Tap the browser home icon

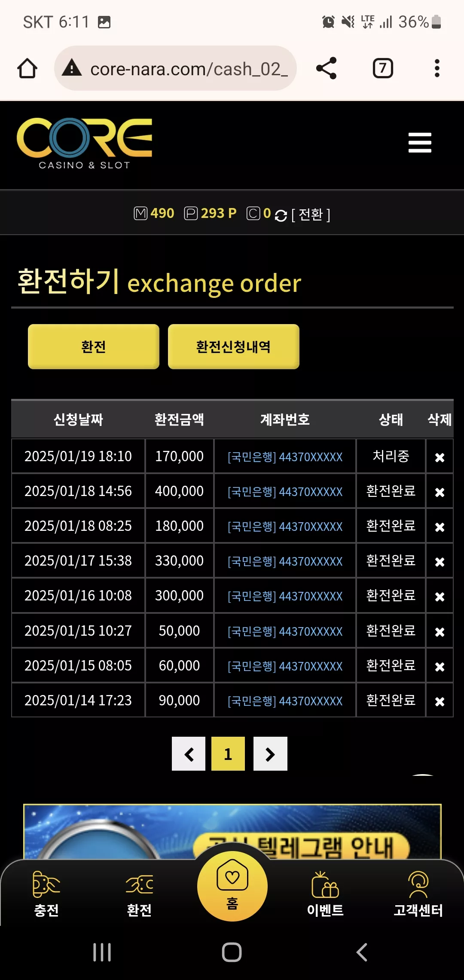coord(27,68)
